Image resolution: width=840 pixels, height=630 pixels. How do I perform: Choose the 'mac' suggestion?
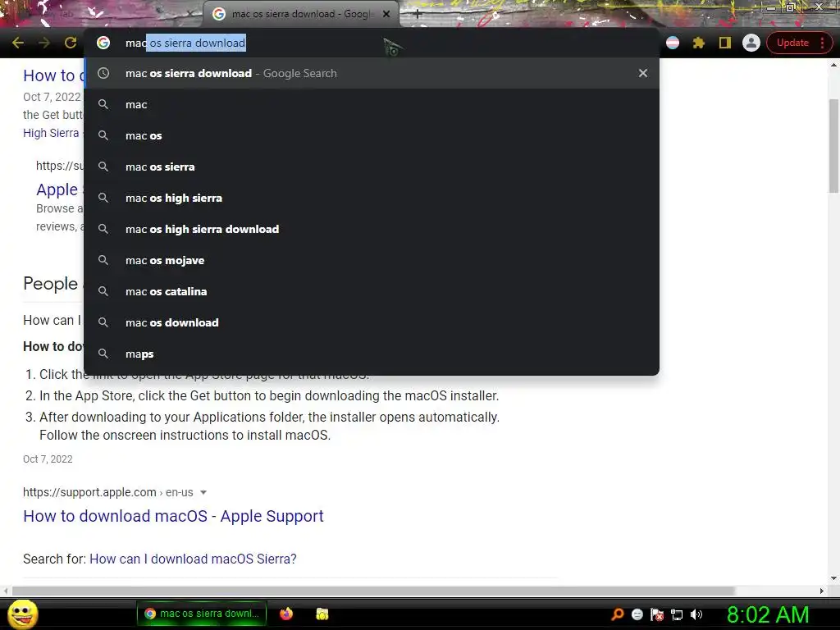[x=372, y=104]
